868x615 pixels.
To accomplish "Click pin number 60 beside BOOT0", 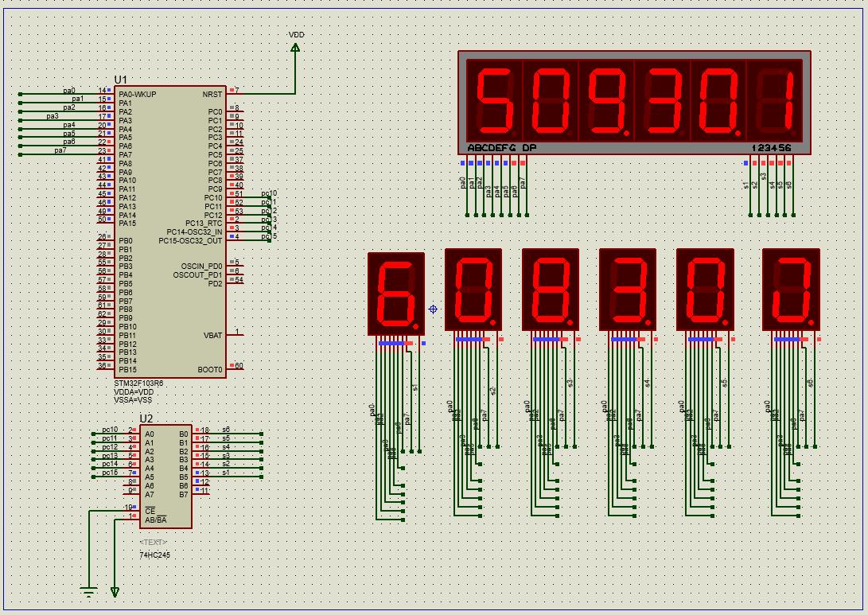I will pyautogui.click(x=239, y=366).
